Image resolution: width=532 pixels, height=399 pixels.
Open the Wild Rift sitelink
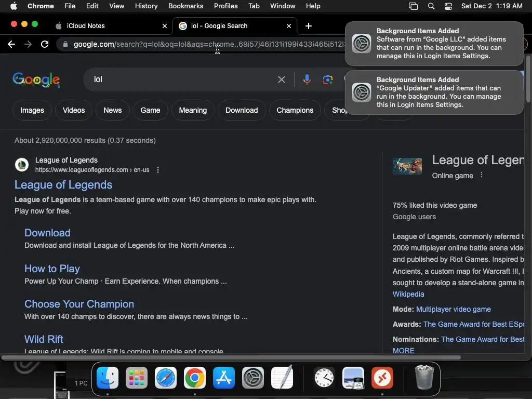tap(44, 339)
